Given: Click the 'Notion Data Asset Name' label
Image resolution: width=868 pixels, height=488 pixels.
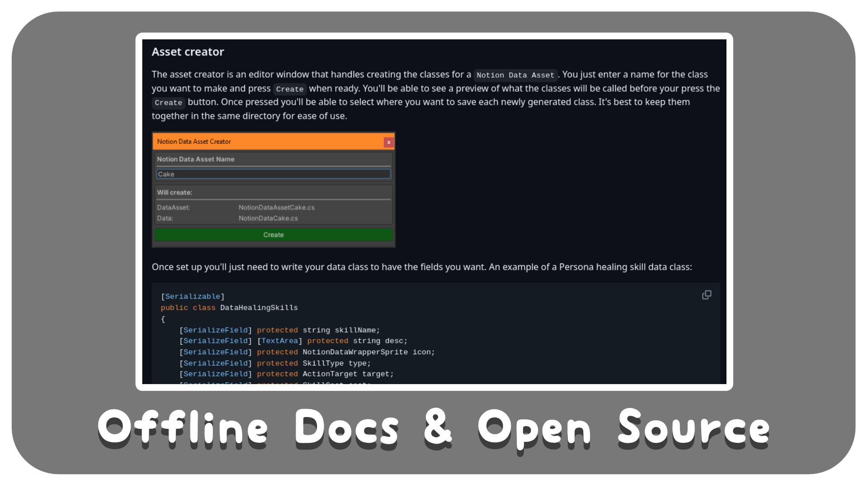Looking at the screenshot, I should (195, 159).
